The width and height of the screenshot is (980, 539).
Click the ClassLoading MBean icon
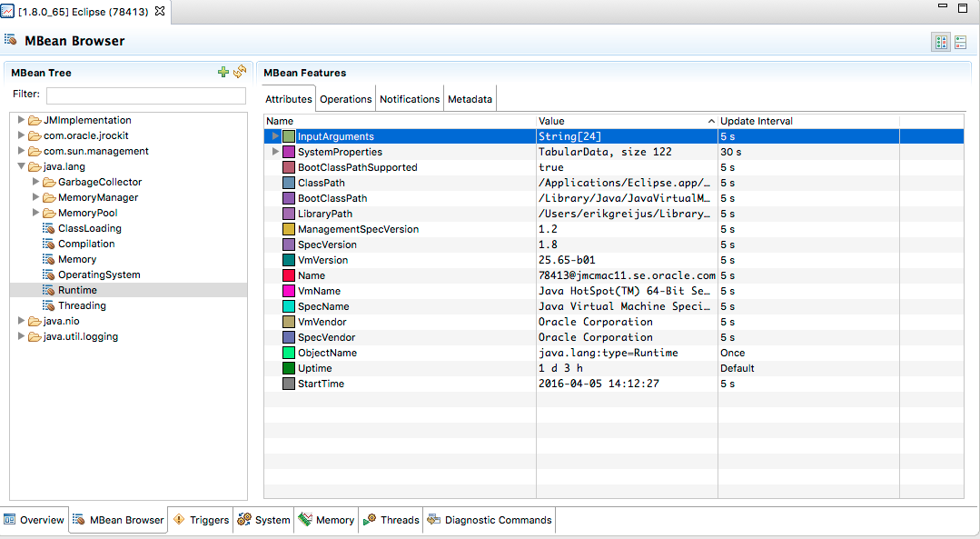coord(48,228)
